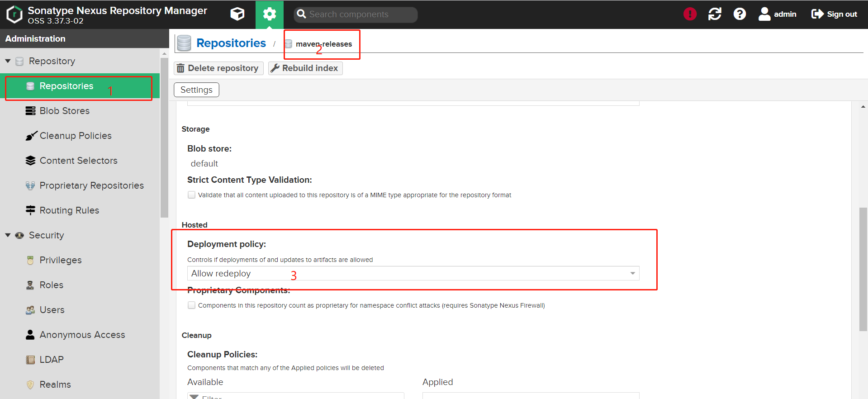Go to the Repositories breadcrumb link
Viewport: 868px width, 399px height.
[x=231, y=43]
